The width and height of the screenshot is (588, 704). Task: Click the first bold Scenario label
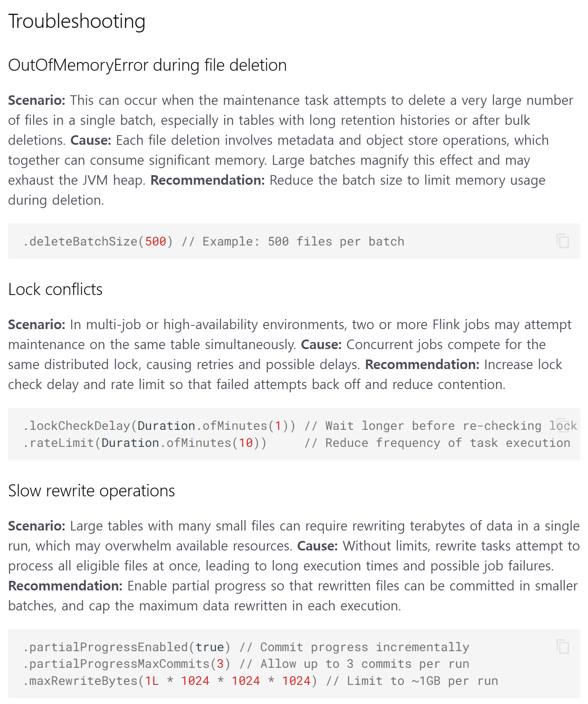tap(37, 100)
